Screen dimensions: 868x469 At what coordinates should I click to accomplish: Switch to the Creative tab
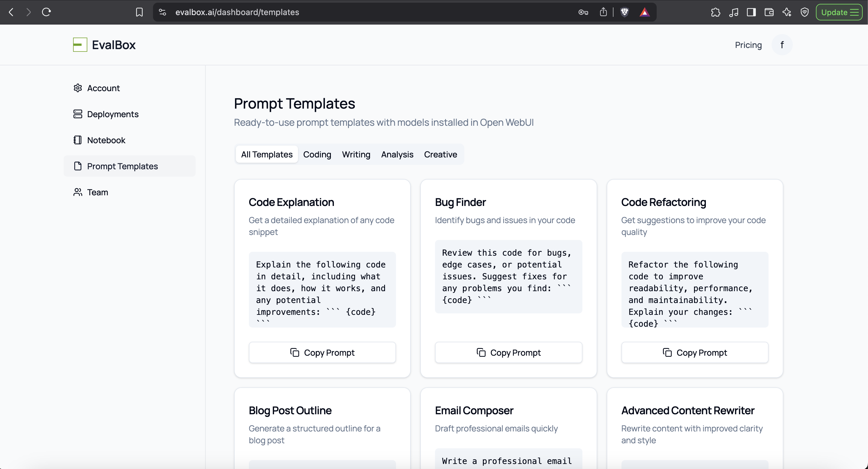pos(440,154)
